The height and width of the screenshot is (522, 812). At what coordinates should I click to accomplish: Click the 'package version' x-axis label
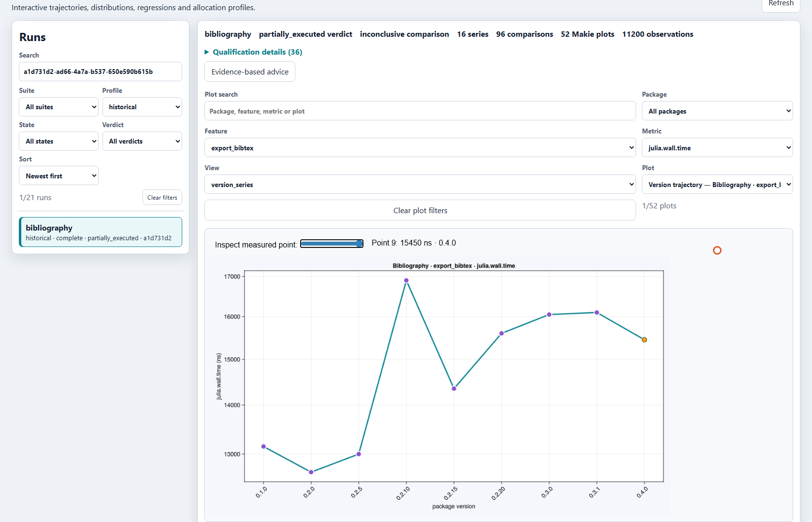(x=454, y=507)
